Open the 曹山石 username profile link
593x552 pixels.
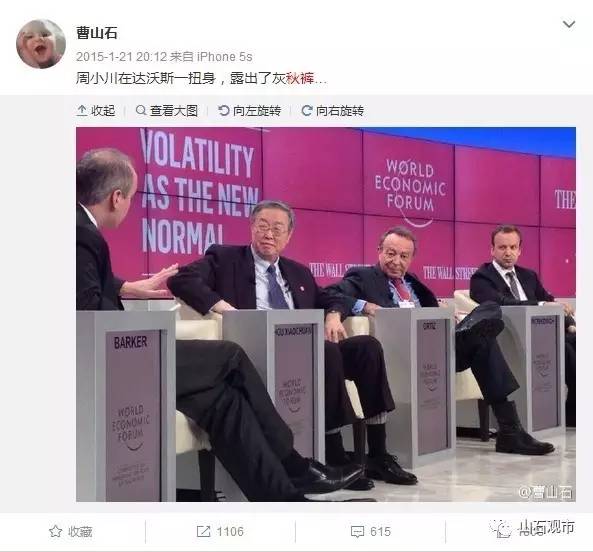tap(97, 33)
